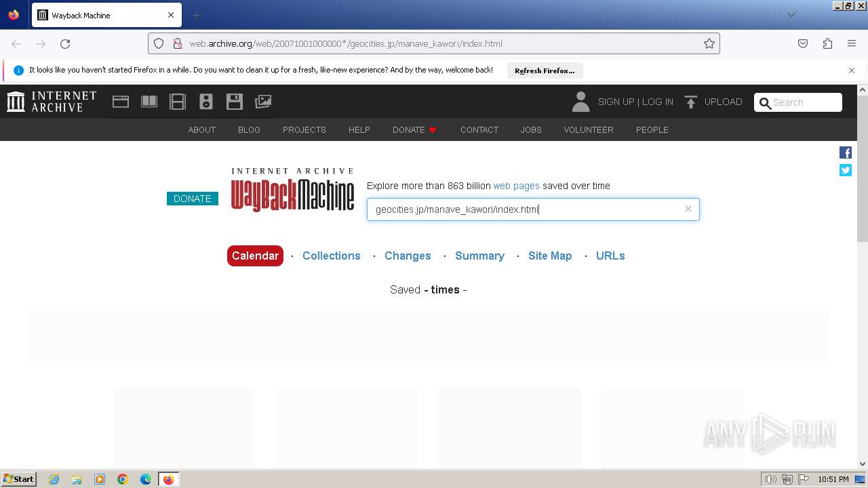Open the Video (film strip) icon
Image resolution: width=868 pixels, height=488 pixels.
(178, 102)
